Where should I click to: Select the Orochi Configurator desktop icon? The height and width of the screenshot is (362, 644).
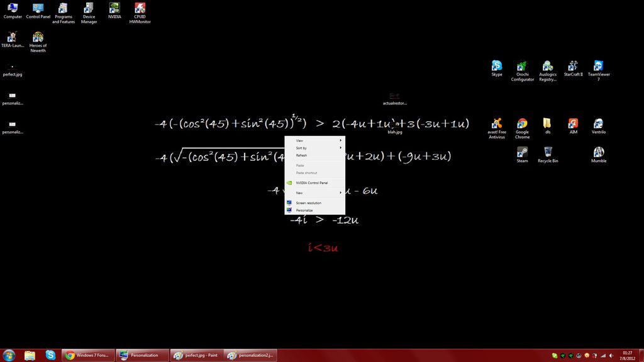tap(522, 71)
